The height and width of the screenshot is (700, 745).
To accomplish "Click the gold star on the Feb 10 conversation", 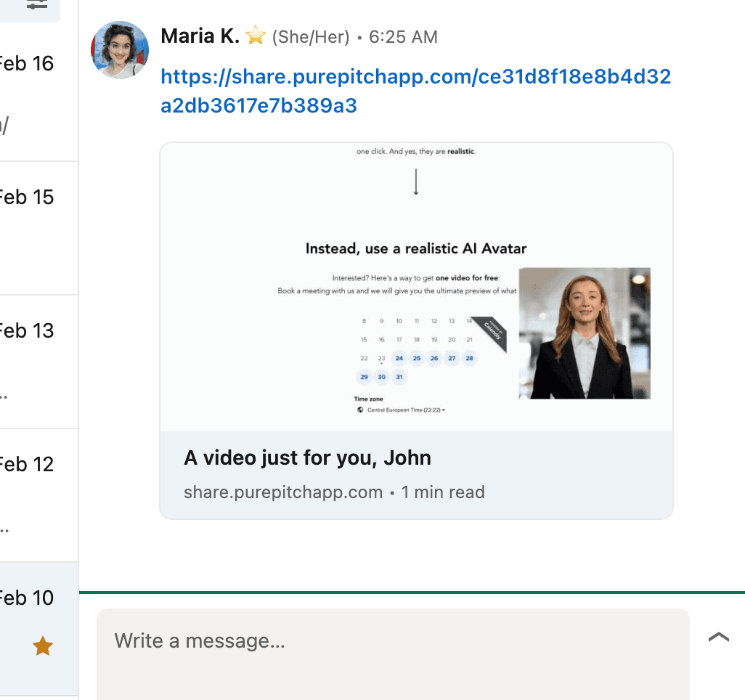I will tap(41, 646).
